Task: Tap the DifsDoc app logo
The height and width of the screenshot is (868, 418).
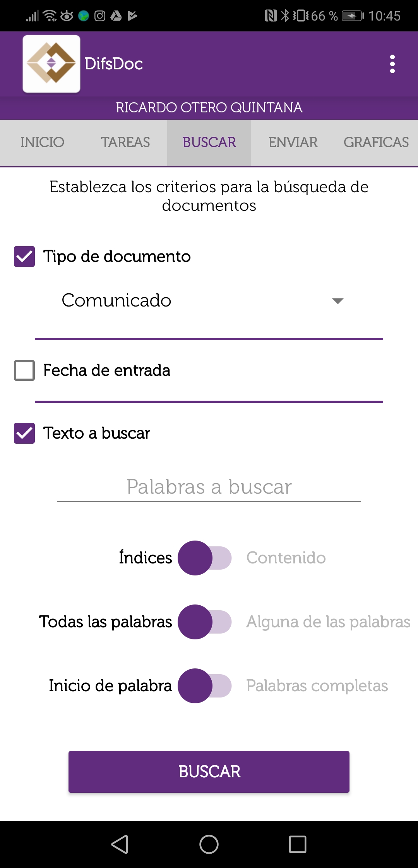Action: (x=51, y=64)
